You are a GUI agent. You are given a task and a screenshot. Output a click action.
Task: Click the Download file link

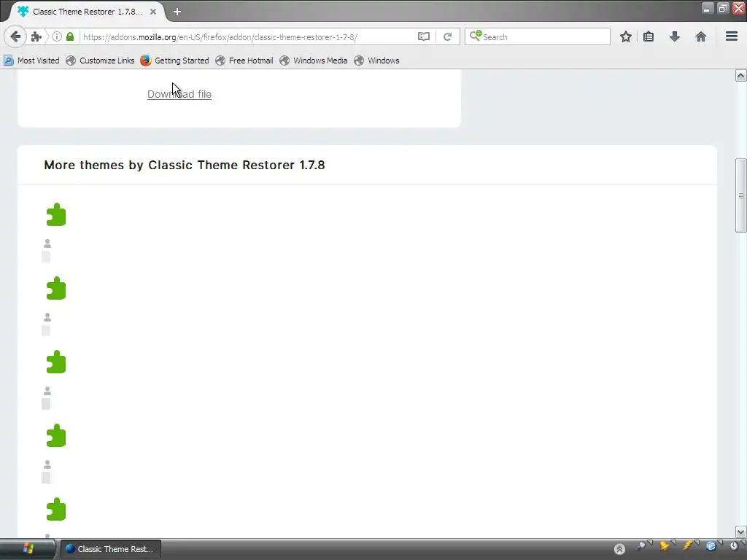[179, 94]
